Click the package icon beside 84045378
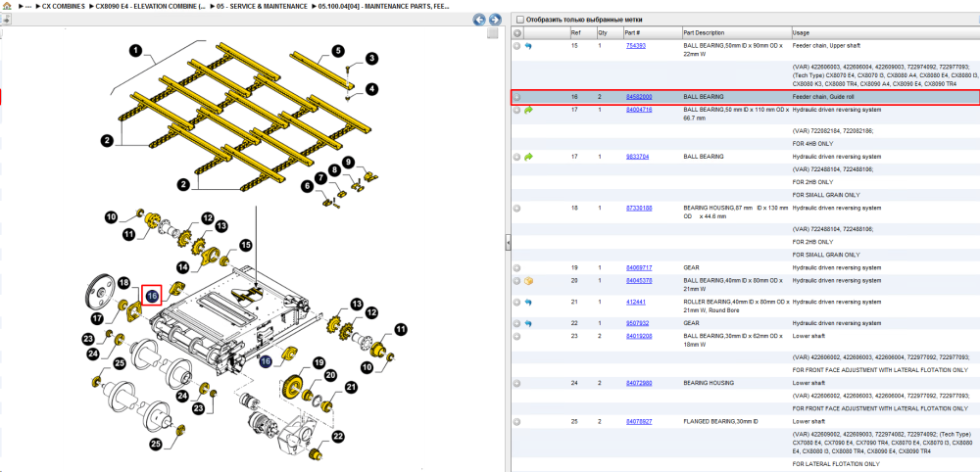980x472 pixels. 528,281
